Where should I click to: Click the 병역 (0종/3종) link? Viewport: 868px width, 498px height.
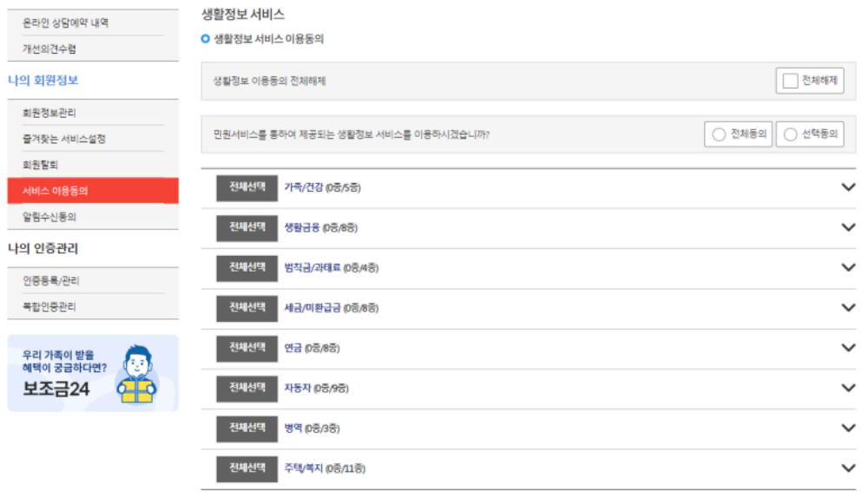coord(312,429)
